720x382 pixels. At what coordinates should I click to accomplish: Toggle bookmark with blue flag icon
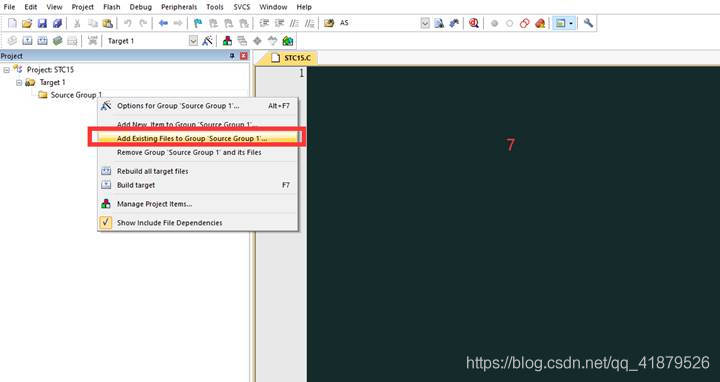coord(198,23)
